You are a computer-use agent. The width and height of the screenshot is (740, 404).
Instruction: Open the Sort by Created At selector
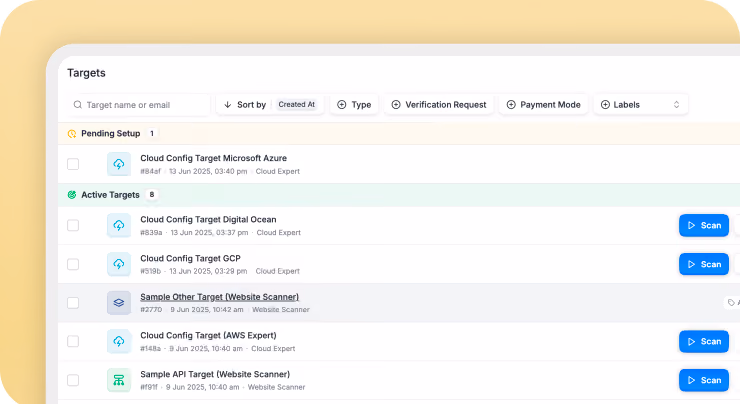[270, 105]
